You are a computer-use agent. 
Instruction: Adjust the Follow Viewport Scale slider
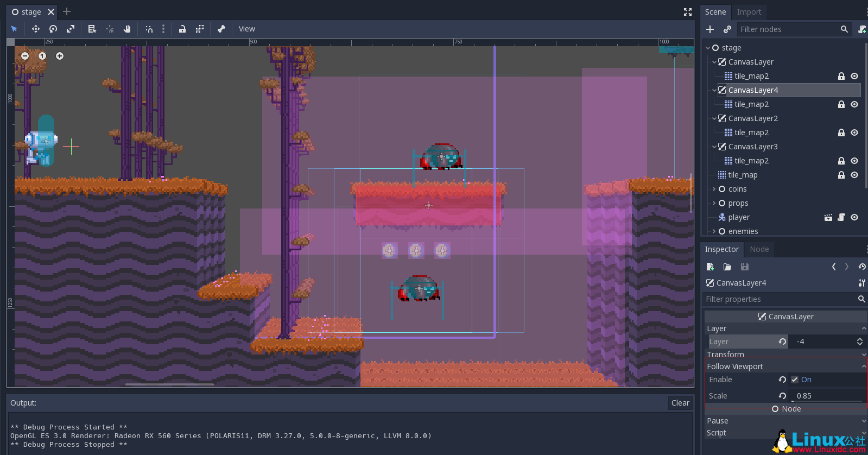point(827,396)
